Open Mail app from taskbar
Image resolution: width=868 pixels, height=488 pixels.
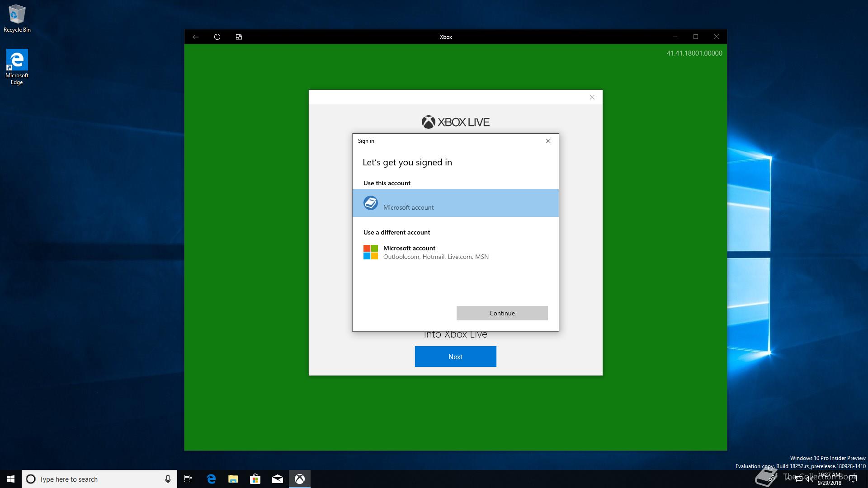278,479
